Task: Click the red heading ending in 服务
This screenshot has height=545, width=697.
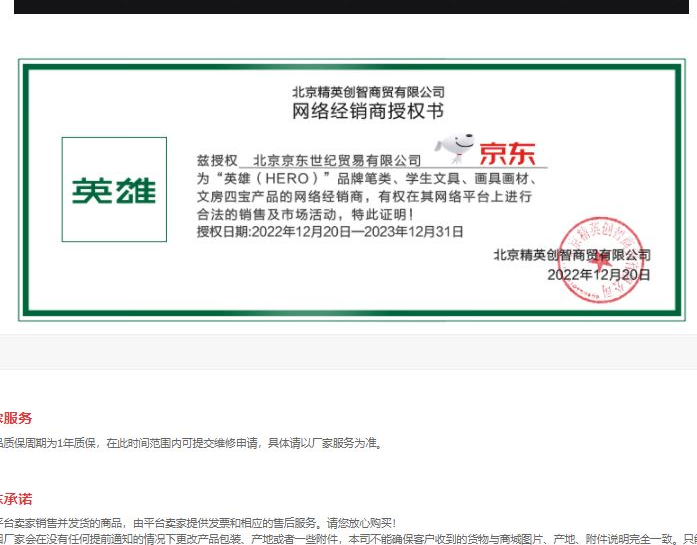Action: click(16, 418)
